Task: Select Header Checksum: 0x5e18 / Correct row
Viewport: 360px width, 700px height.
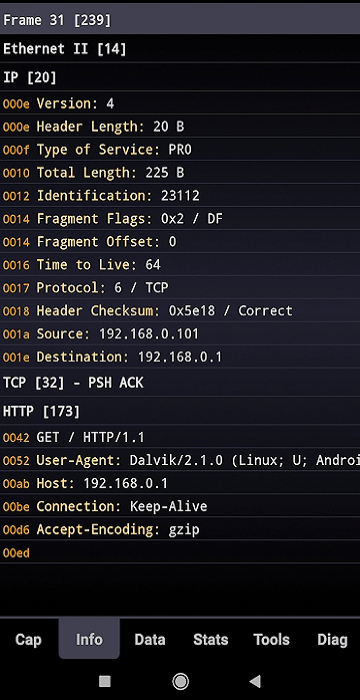Action: pos(180,311)
